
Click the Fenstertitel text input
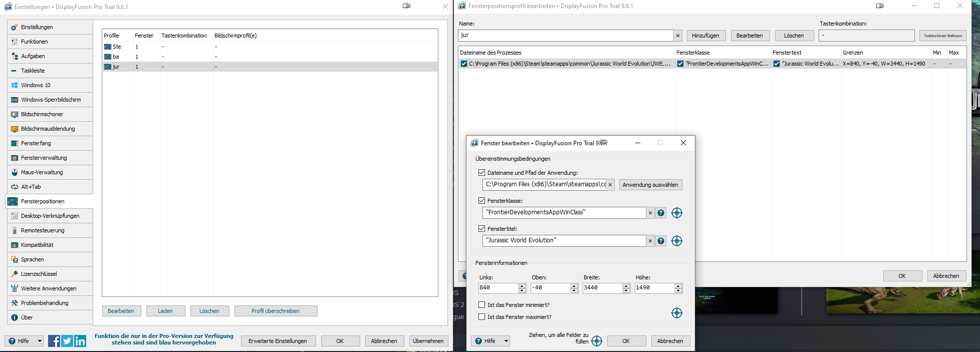(564, 241)
